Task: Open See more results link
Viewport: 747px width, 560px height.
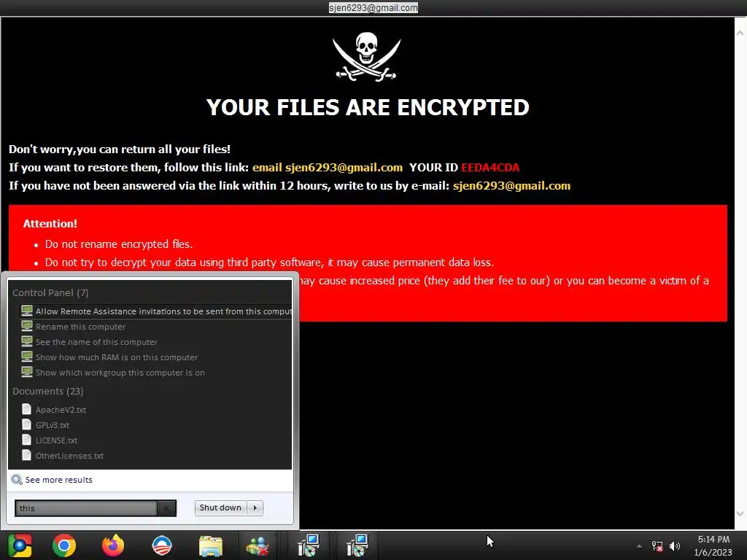Action: pyautogui.click(x=58, y=480)
